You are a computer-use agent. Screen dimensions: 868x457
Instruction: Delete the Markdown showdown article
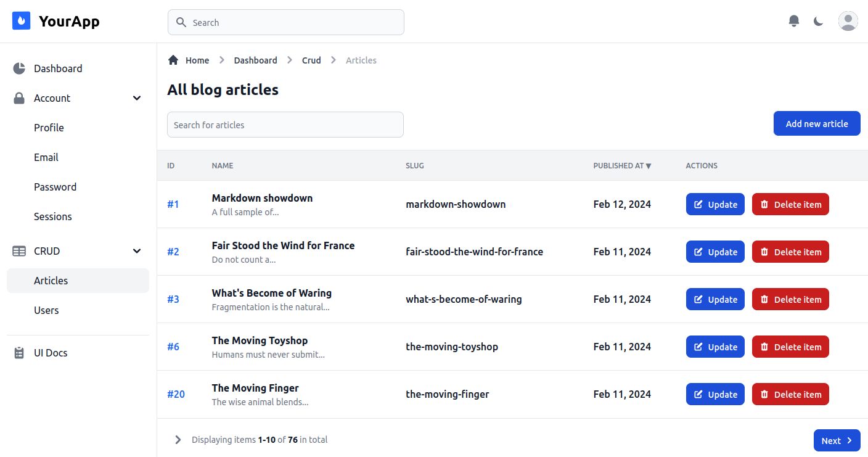pos(790,204)
